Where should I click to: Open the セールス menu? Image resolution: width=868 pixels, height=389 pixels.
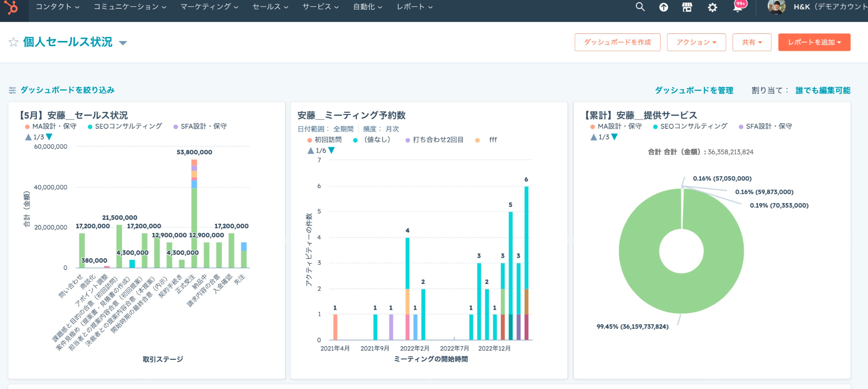tap(270, 7)
